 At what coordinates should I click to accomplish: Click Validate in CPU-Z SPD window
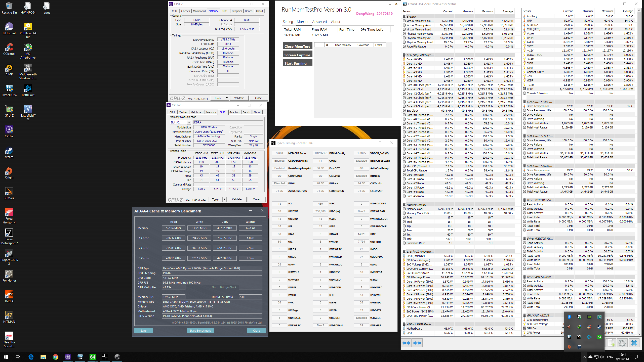coord(236,199)
